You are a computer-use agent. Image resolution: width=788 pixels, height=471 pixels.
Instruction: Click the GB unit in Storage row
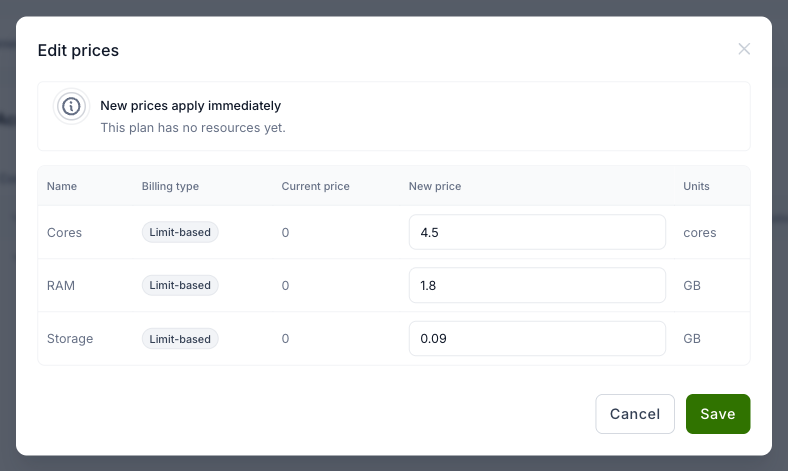692,339
